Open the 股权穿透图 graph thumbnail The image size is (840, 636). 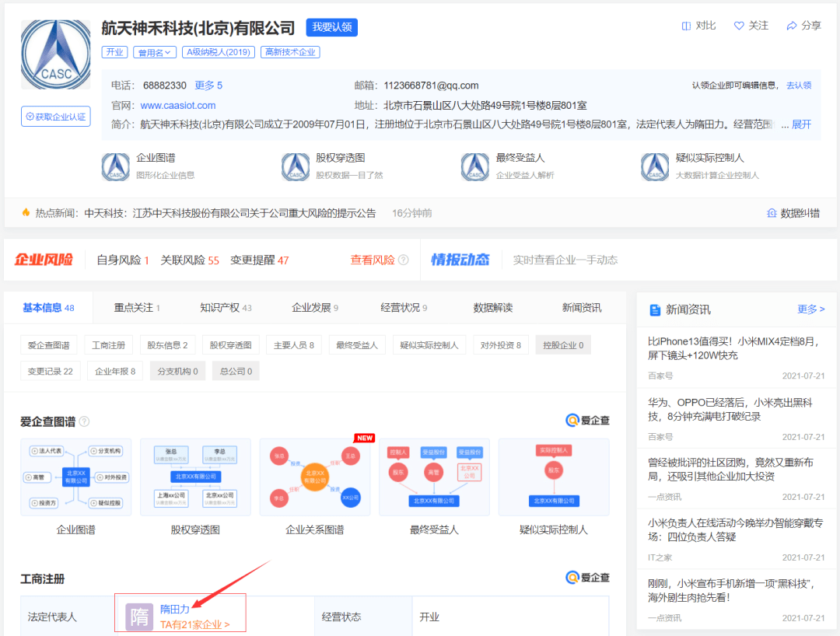[x=195, y=477]
